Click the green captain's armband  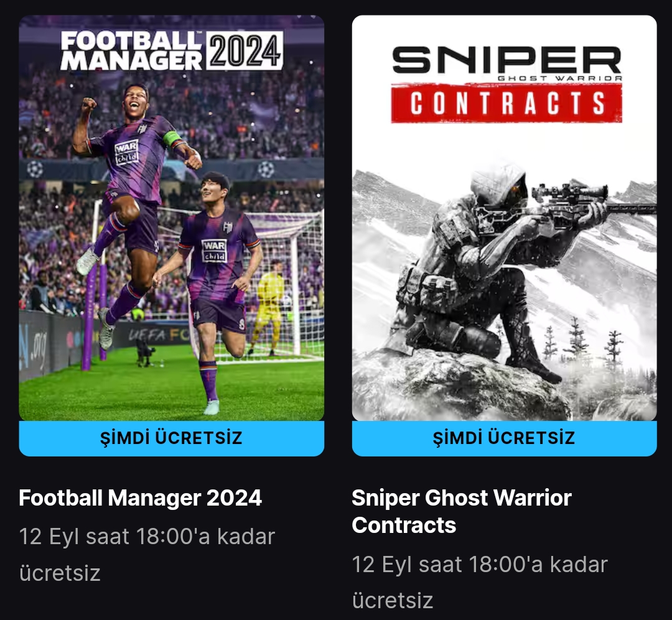click(172, 138)
